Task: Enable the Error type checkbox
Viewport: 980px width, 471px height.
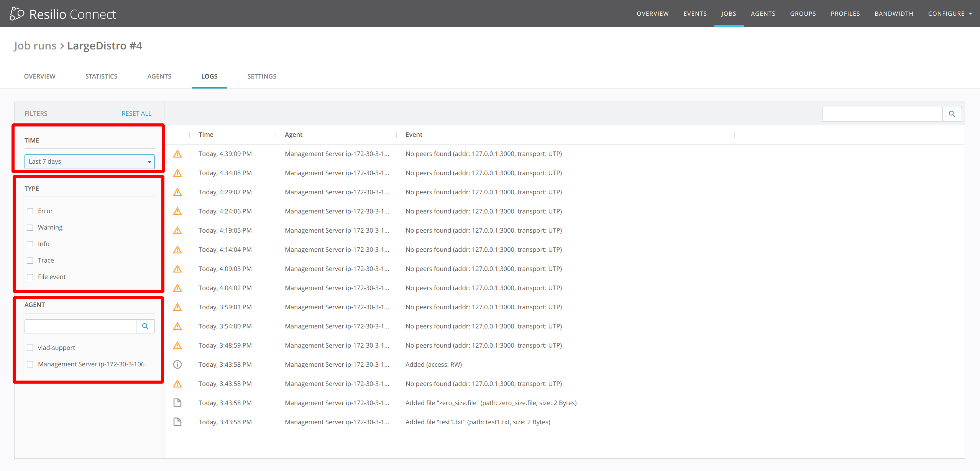Action: 30,211
